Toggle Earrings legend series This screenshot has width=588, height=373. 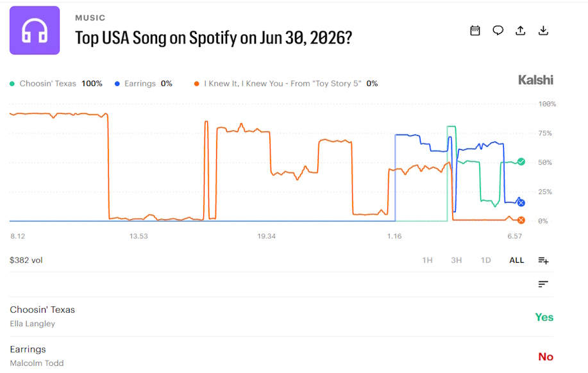click(x=143, y=83)
